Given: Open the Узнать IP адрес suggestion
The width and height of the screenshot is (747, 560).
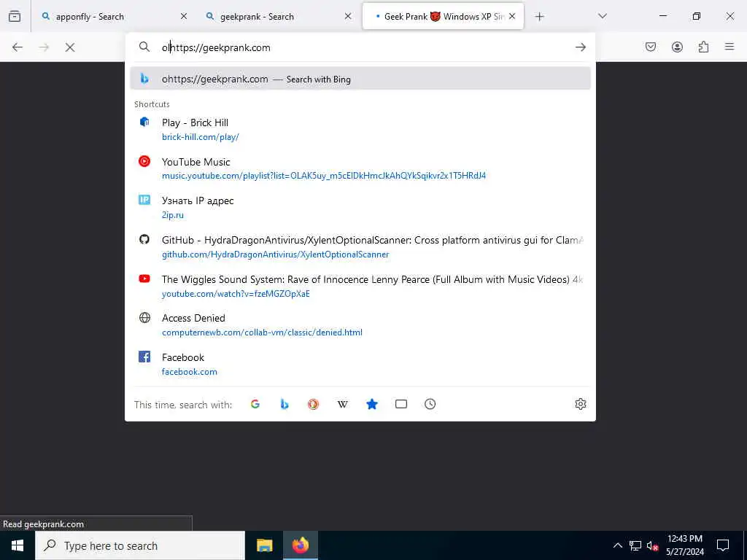Looking at the screenshot, I should 360,208.
